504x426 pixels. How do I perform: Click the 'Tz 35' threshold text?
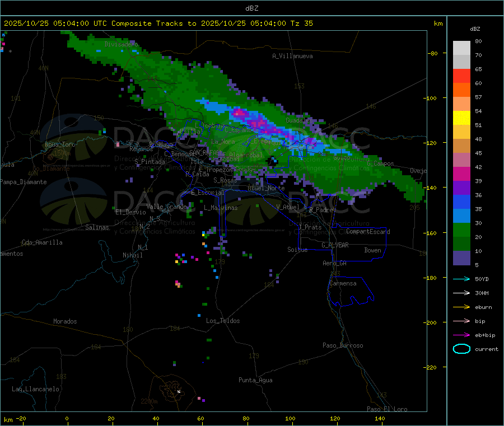(x=301, y=24)
